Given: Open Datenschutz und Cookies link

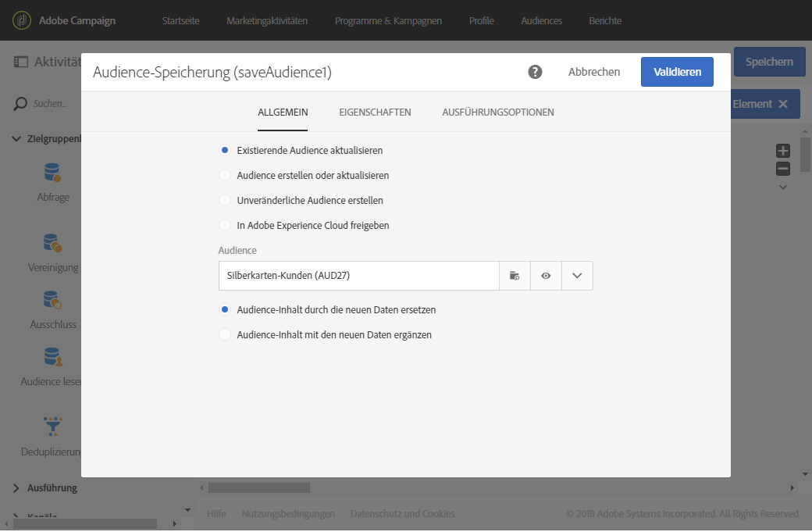Looking at the screenshot, I should (402, 514).
